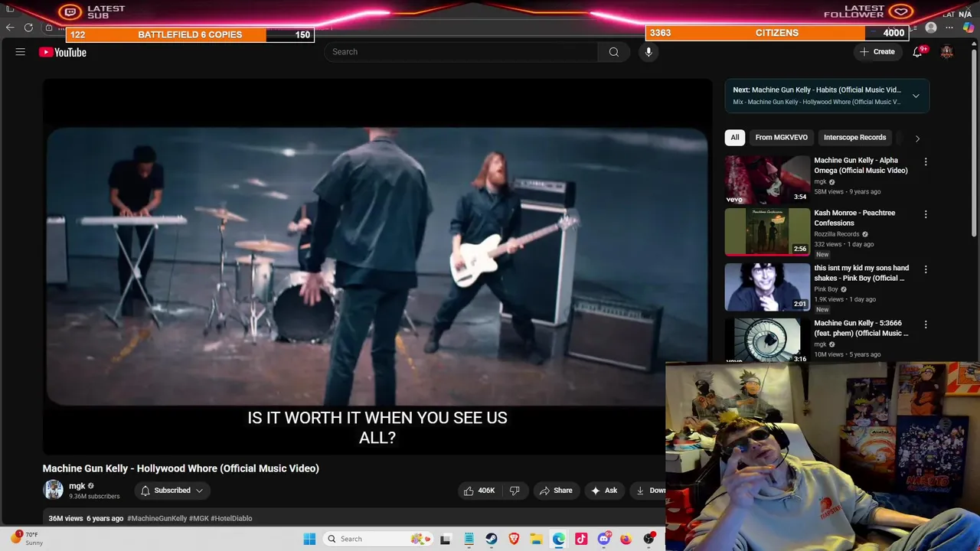Open options for Peachtree Confessions video
The image size is (980, 551).
[926, 214]
